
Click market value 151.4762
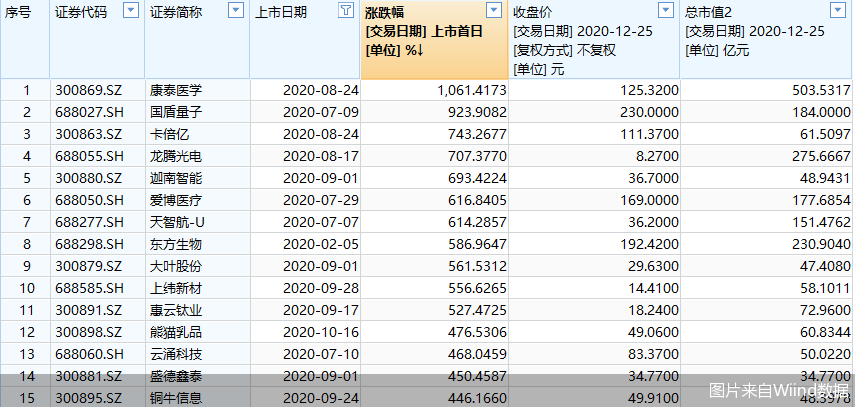click(821, 223)
